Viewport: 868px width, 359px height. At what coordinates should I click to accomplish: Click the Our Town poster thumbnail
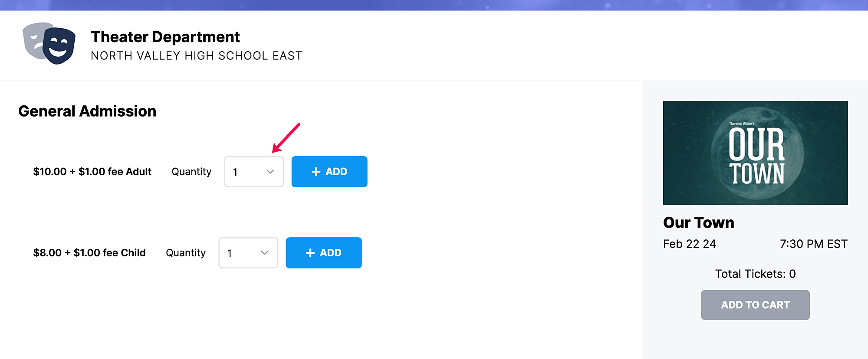pos(756,153)
